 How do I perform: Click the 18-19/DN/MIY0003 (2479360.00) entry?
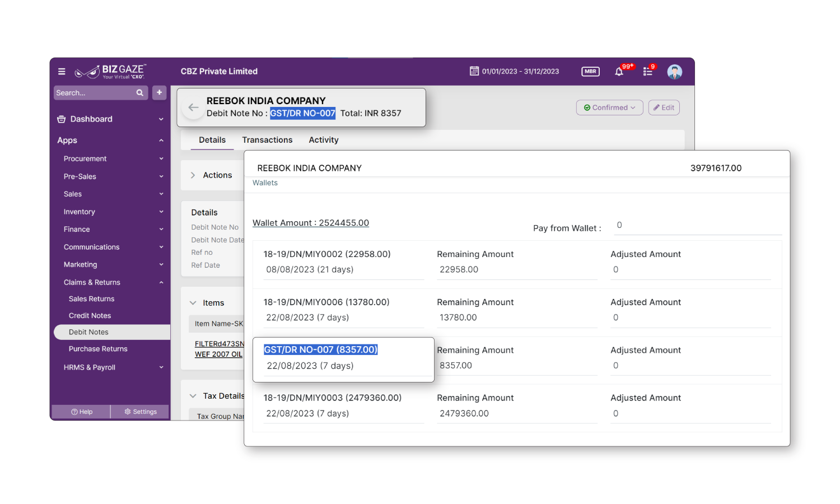333,398
